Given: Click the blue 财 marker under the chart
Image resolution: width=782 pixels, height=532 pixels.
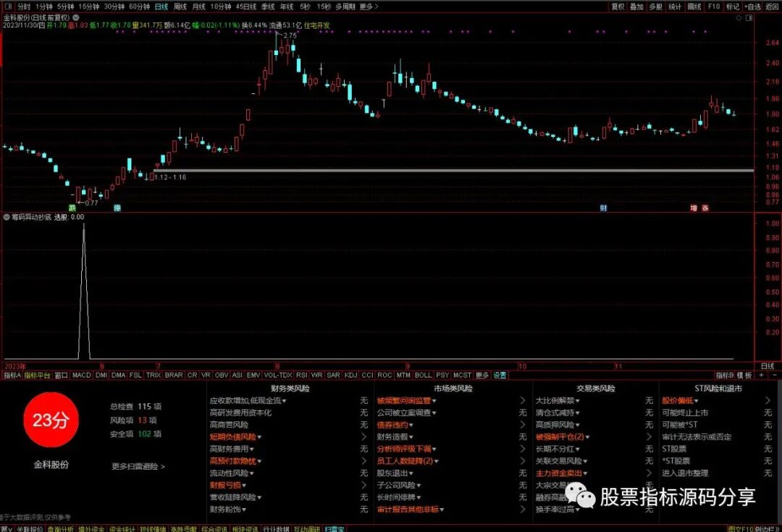Looking at the screenshot, I should (x=603, y=208).
